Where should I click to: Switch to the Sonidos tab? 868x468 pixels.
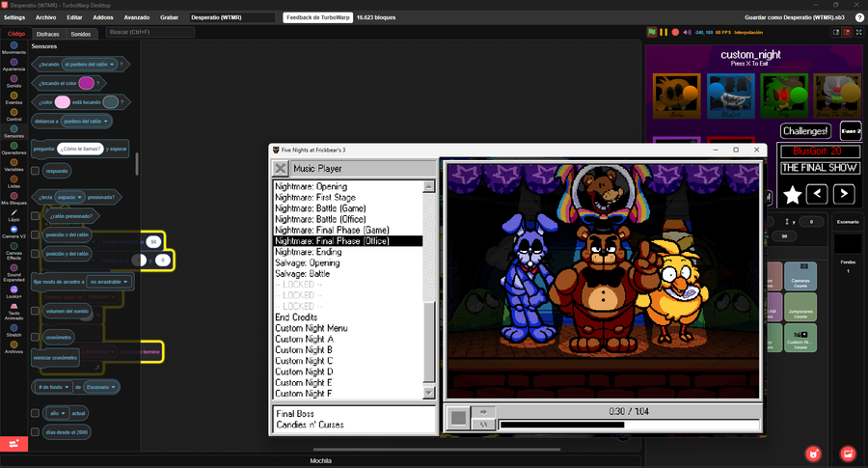pyautogui.click(x=81, y=34)
